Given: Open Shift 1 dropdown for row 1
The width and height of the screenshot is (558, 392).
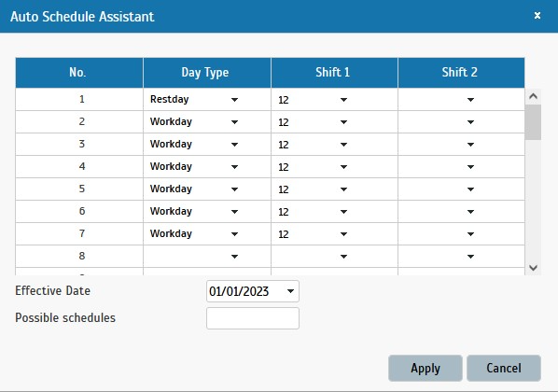Looking at the screenshot, I should (x=343, y=100).
